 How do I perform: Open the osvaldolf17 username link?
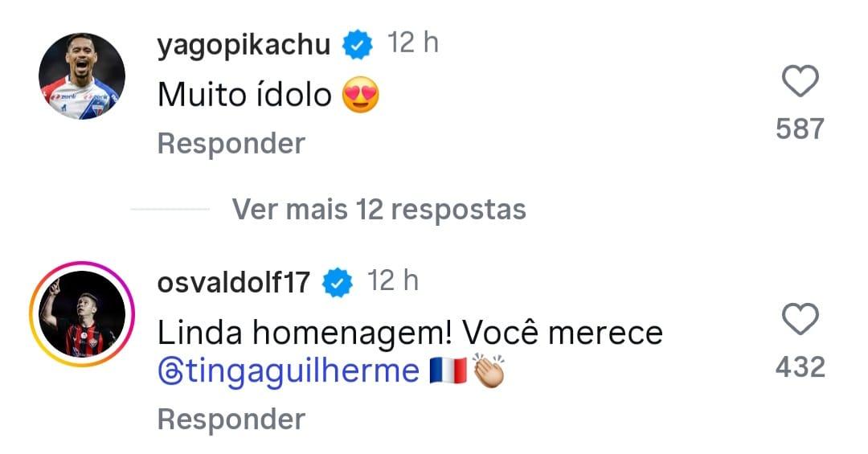pos(234,282)
